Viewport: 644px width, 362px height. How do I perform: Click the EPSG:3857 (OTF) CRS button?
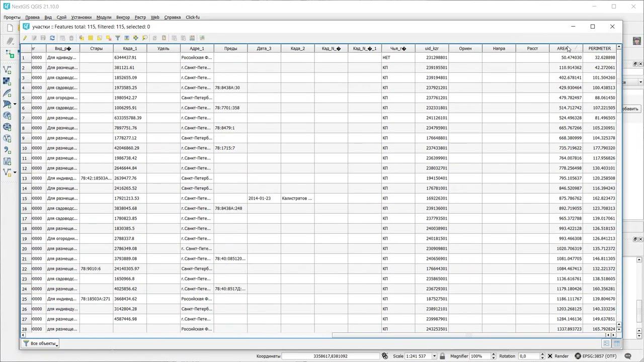click(x=596, y=356)
